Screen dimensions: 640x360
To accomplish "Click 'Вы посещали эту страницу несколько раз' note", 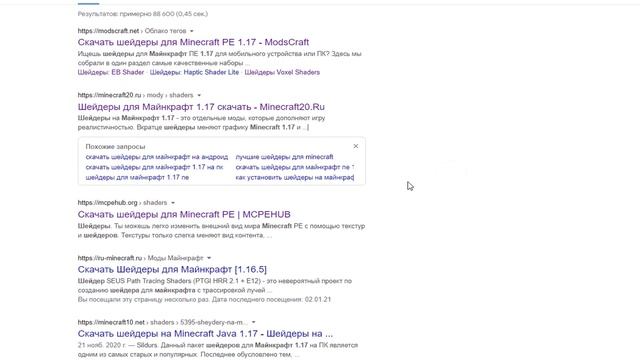I will point(204,299).
